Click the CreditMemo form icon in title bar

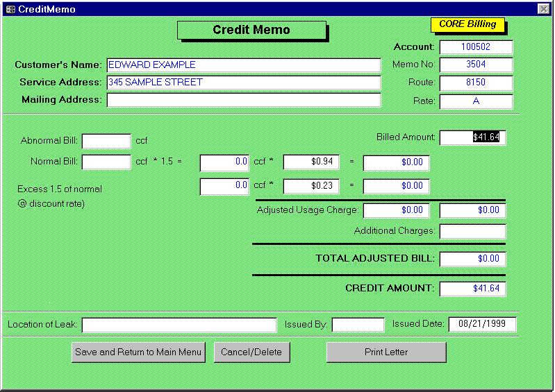click(10, 9)
